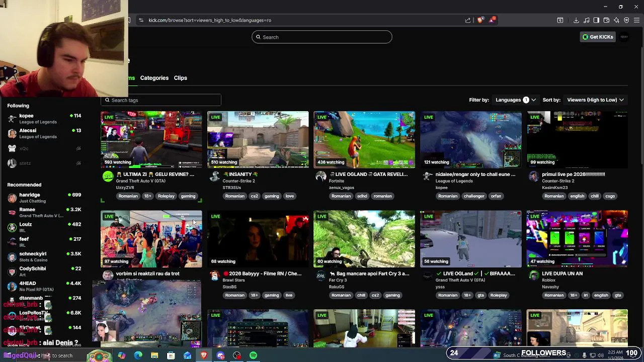644x362 pixels.
Task: Switch to the Categories tab
Action: [154, 78]
